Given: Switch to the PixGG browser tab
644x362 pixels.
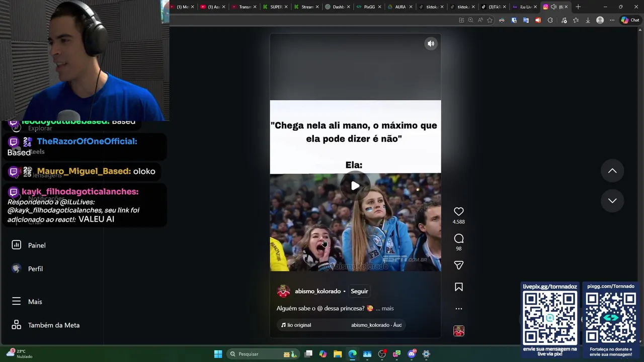Looking at the screenshot, I should 369,7.
